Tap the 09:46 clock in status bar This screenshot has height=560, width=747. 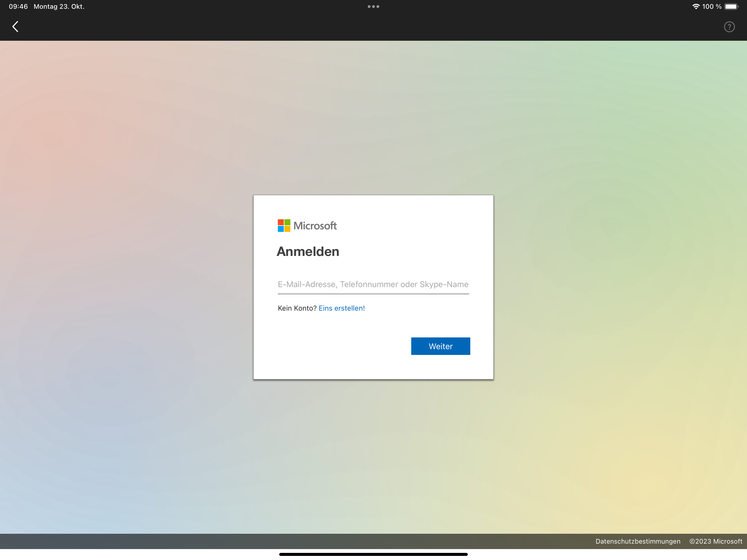[18, 6]
